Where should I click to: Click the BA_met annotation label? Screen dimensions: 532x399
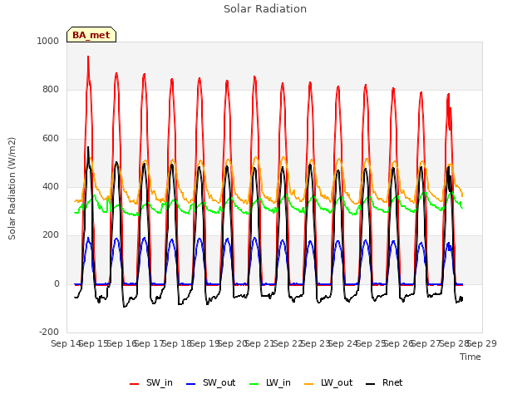(91, 35)
